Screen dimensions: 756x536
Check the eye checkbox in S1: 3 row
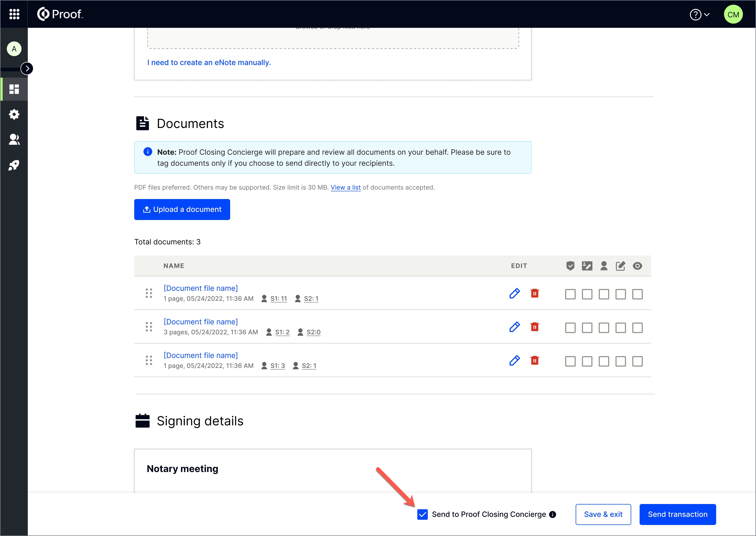point(638,361)
